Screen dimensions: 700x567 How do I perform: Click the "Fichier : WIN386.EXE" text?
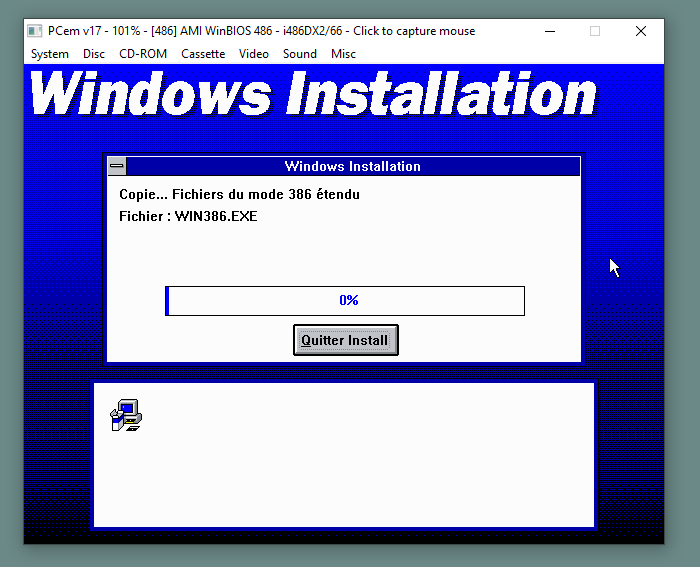pyautogui.click(x=188, y=217)
